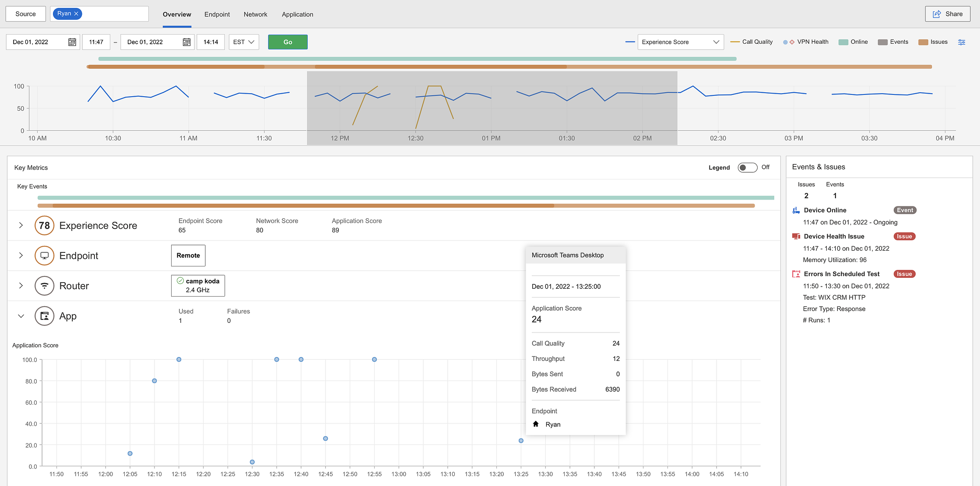Screen dimensions: 980x486
Task: Click the Device Online event icon
Action: point(796,210)
